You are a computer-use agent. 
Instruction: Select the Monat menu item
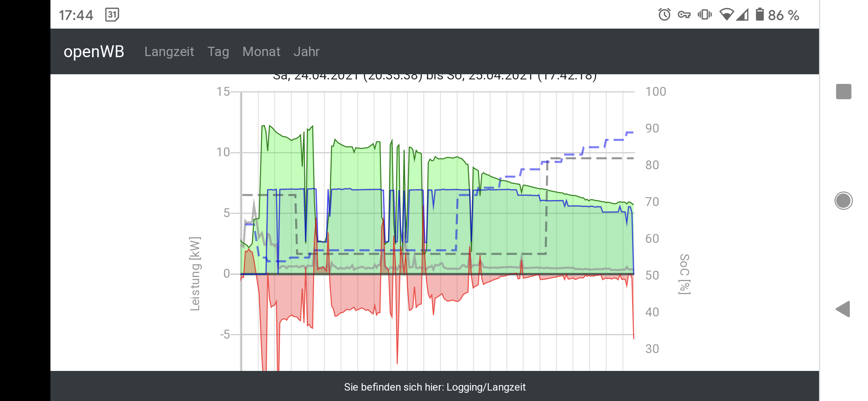pyautogui.click(x=261, y=52)
